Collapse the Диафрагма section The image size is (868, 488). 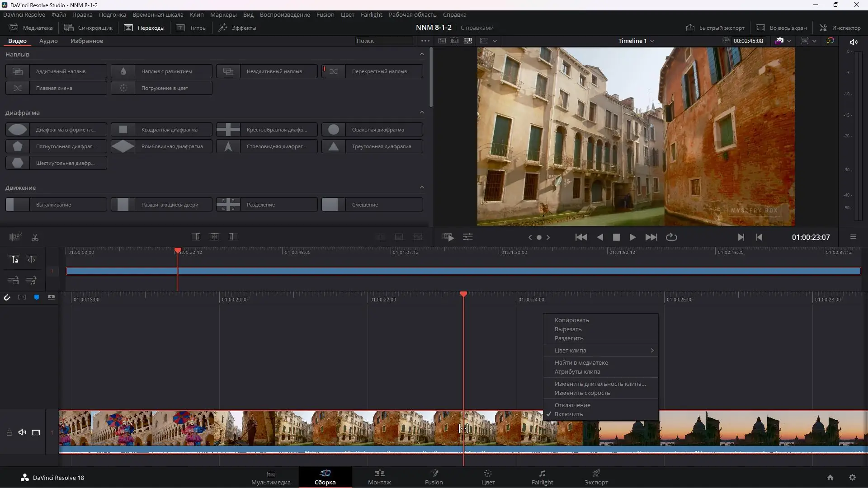tap(422, 112)
